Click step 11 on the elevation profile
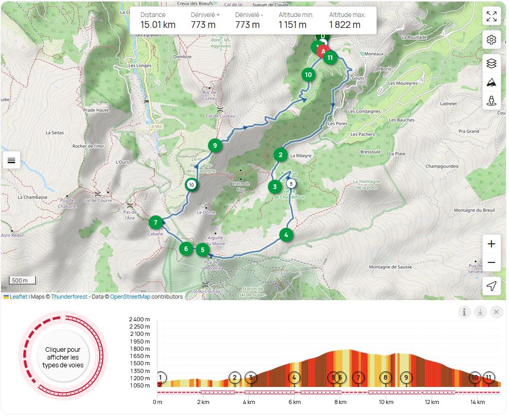 coord(488,378)
